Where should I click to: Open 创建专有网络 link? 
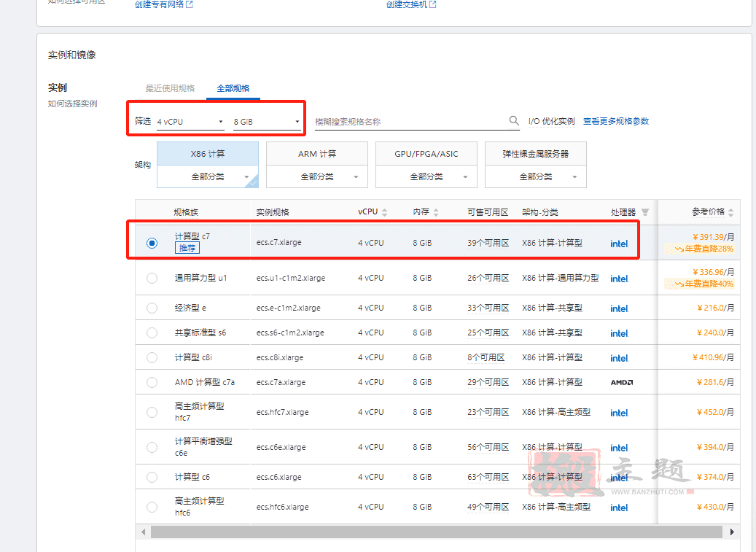159,4
